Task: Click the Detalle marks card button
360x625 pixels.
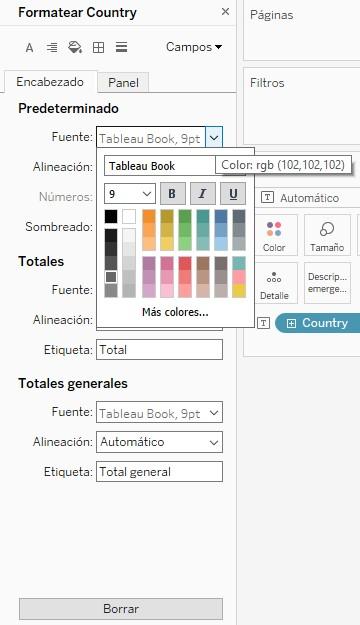Action: pos(274,283)
